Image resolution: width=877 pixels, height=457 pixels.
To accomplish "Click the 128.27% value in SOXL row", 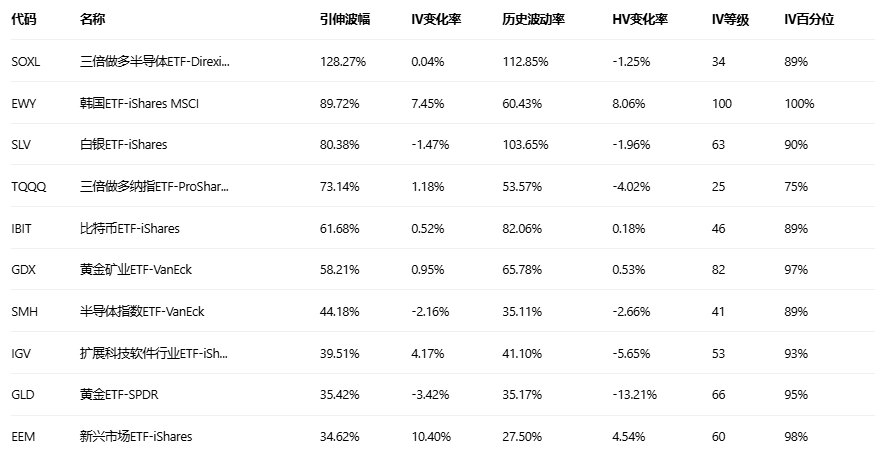I will coord(342,61).
